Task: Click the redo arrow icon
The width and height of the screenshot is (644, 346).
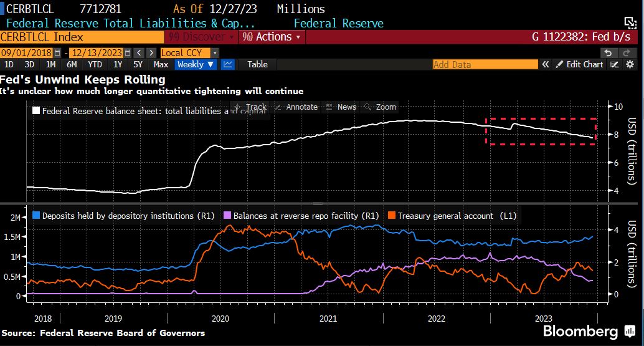Action: coord(625,53)
